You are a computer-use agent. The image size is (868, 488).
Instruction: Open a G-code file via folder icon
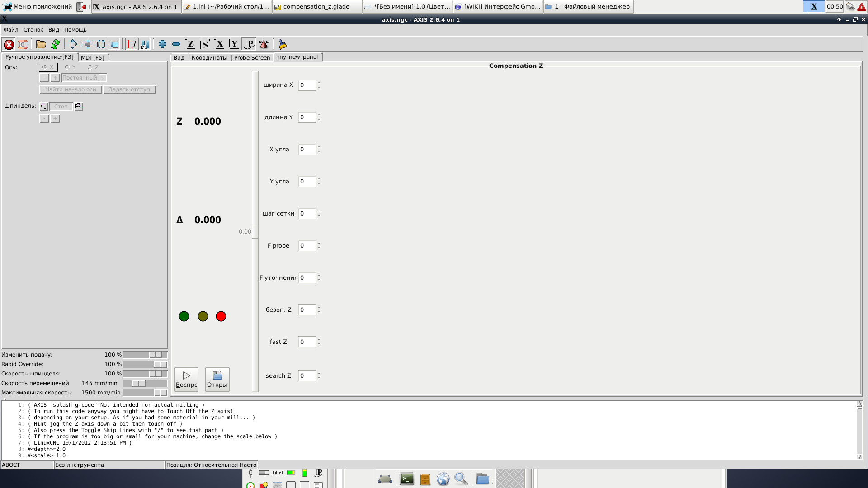pos(41,44)
